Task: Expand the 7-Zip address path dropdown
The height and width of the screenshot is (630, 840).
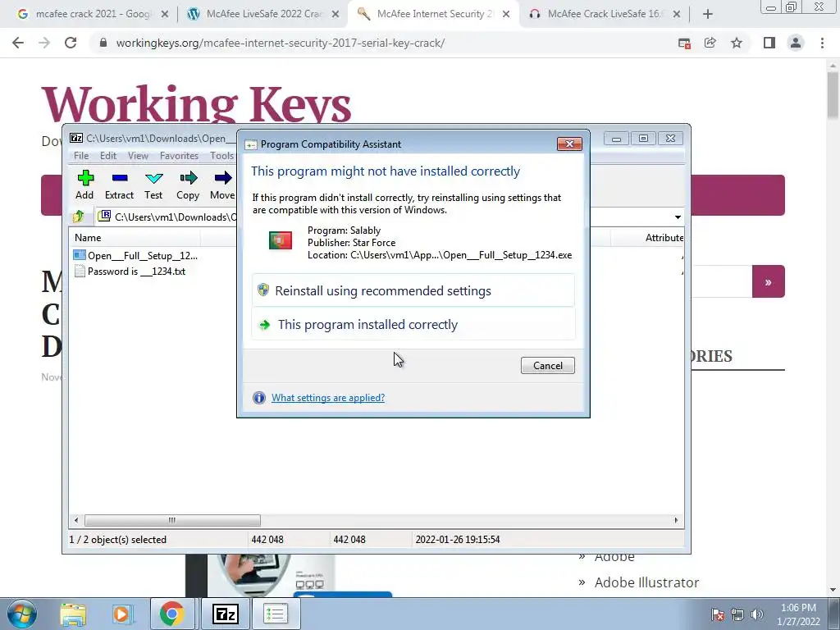Action: click(x=678, y=217)
